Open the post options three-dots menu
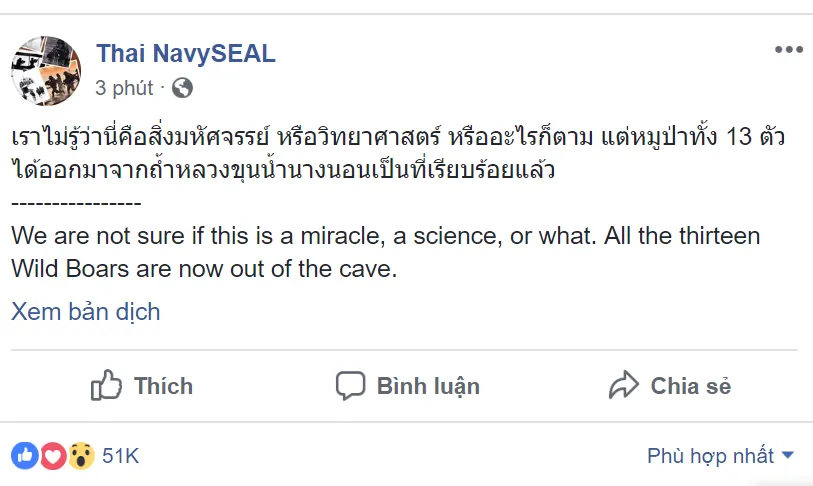 click(x=788, y=50)
